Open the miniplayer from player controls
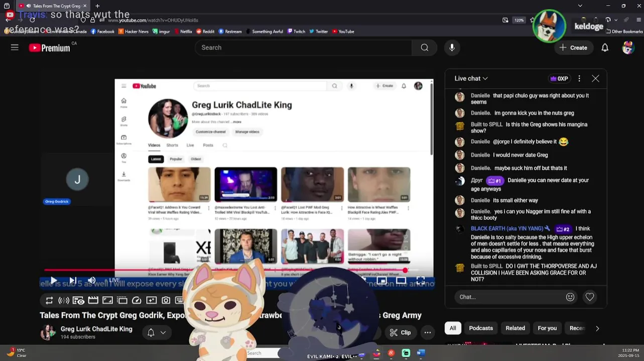644x361 pixels. [x=382, y=280]
